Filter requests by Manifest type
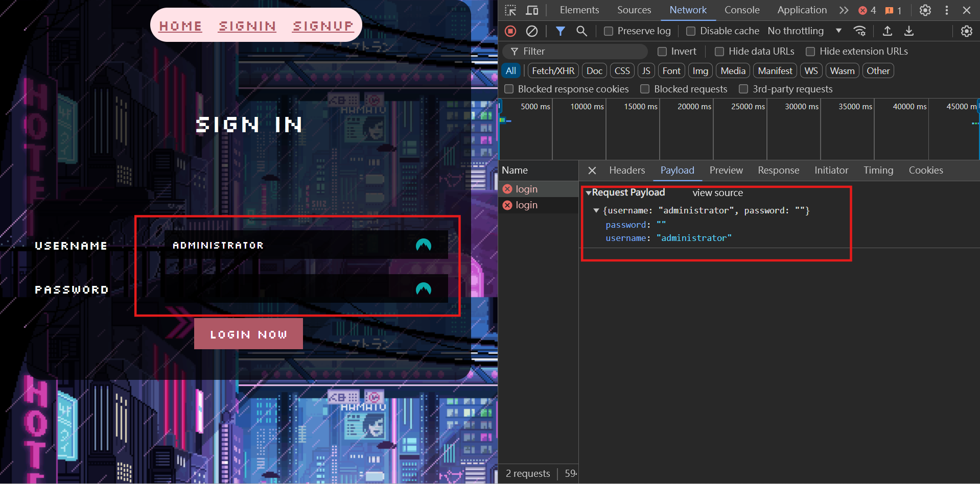The height and width of the screenshot is (484, 980). point(775,71)
